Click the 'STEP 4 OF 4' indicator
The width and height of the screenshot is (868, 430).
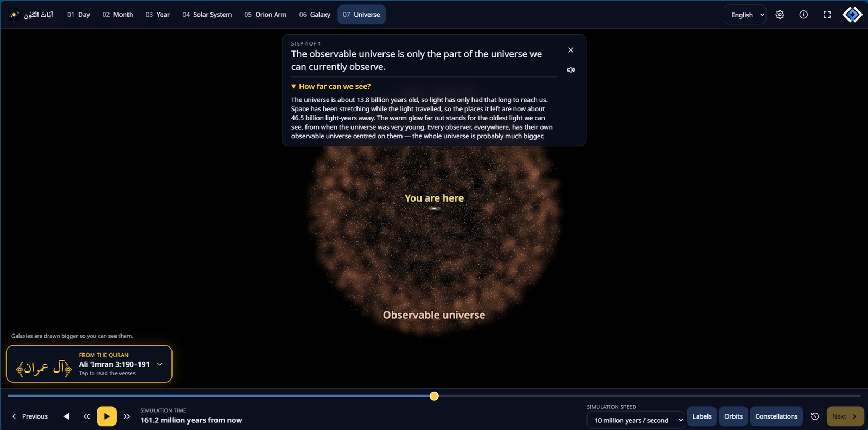306,43
